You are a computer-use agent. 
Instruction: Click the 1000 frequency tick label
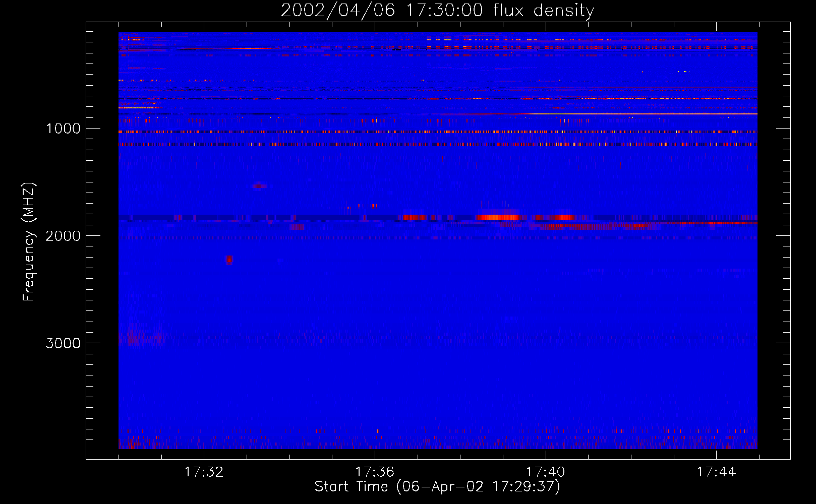[64, 129]
